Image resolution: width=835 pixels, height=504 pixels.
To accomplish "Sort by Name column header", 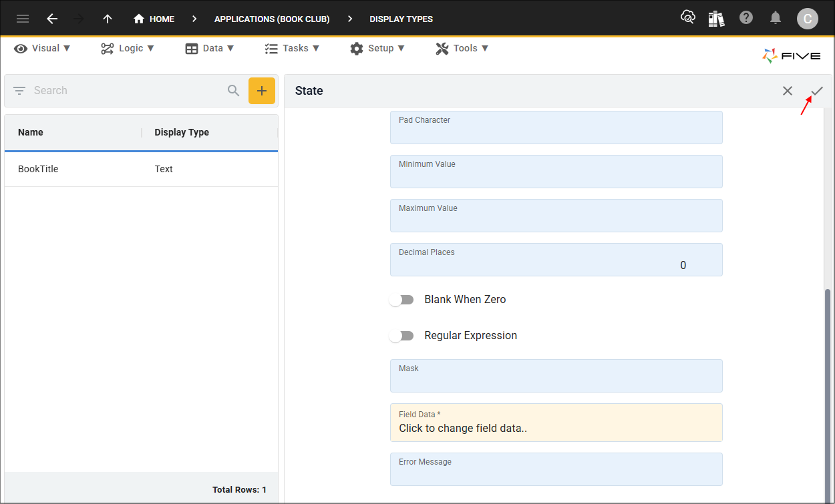I will 31,132.
